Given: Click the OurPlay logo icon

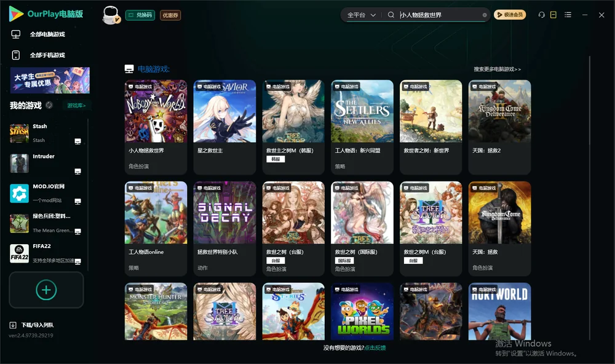Looking at the screenshot, I should pos(16,14).
